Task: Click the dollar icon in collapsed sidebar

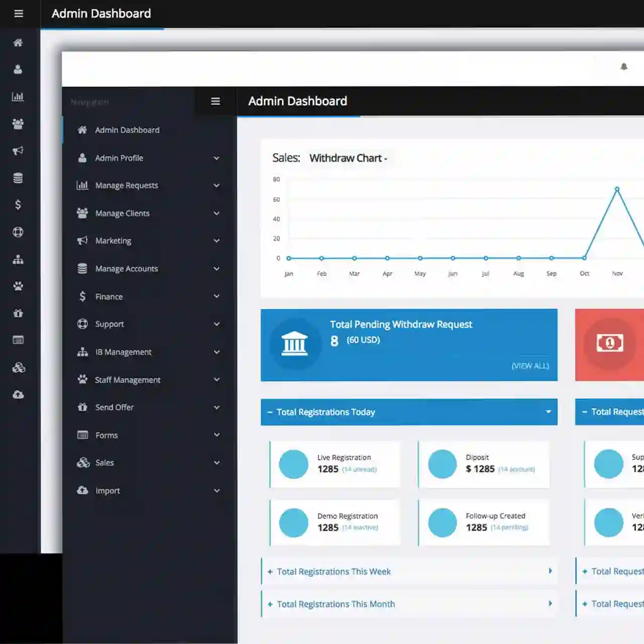Action: [18, 205]
